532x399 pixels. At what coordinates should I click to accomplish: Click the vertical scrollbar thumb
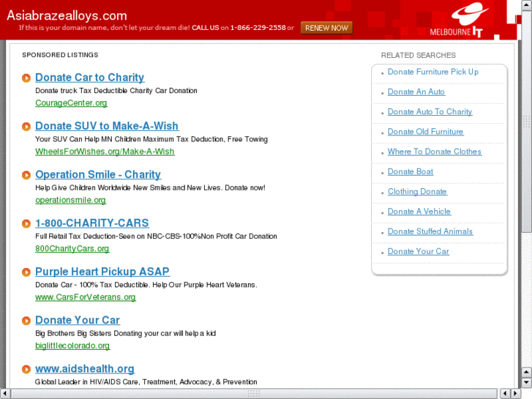(x=526, y=123)
